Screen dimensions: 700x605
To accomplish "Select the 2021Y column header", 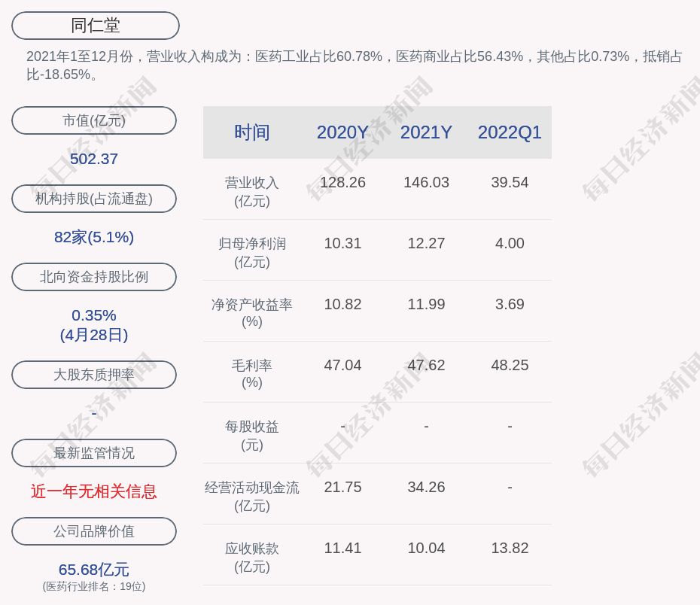I will click(426, 132).
